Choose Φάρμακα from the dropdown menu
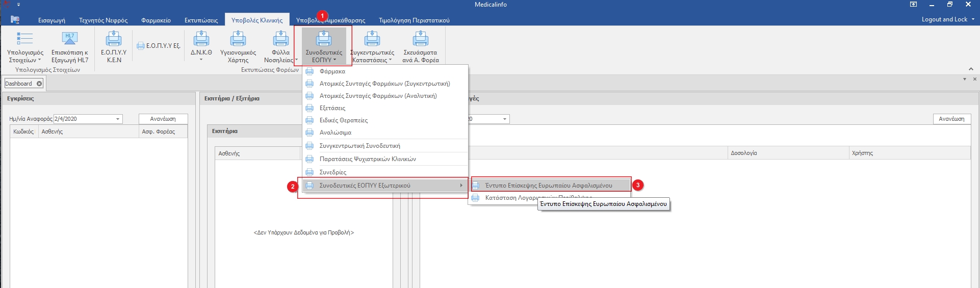Screen dimensions: 980x288 point(332,71)
